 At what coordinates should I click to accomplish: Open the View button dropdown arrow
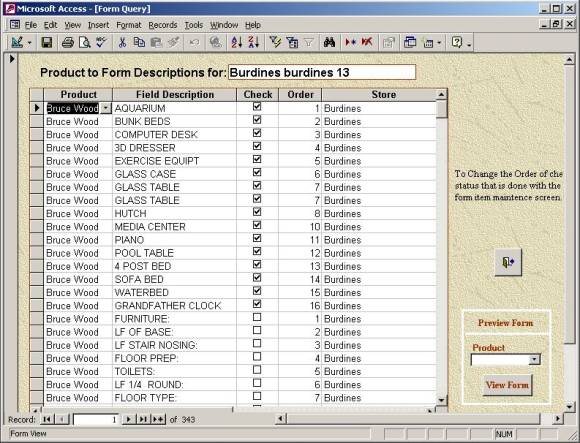(30, 43)
